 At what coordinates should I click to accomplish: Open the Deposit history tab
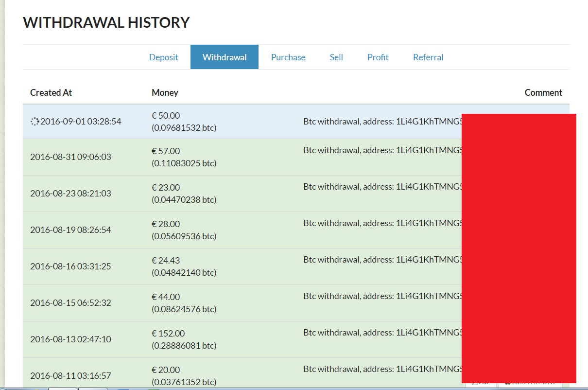click(163, 57)
